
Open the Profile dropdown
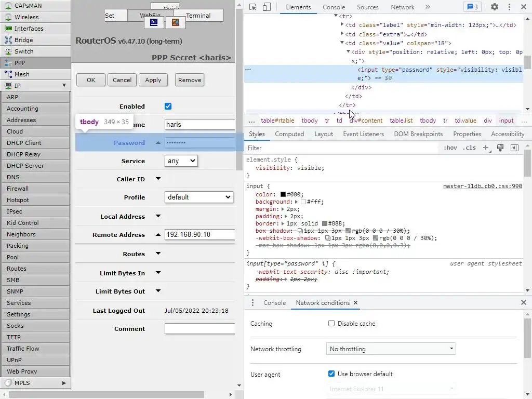[199, 197]
